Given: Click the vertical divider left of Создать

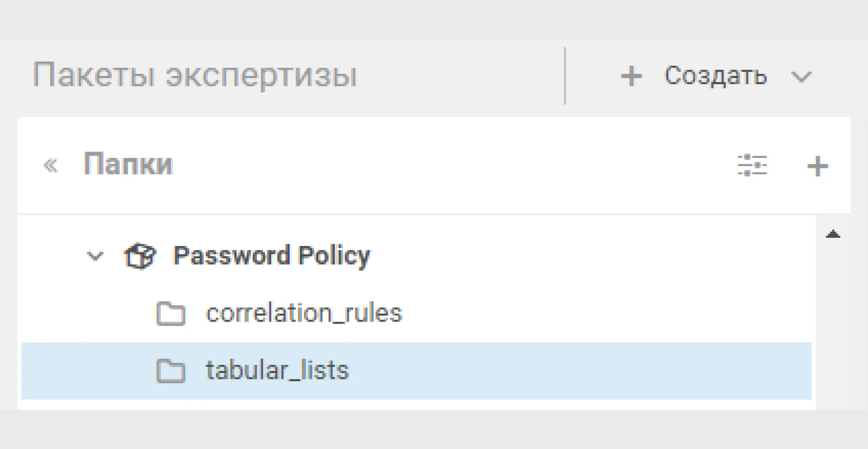Looking at the screenshot, I should pyautogui.click(x=565, y=76).
